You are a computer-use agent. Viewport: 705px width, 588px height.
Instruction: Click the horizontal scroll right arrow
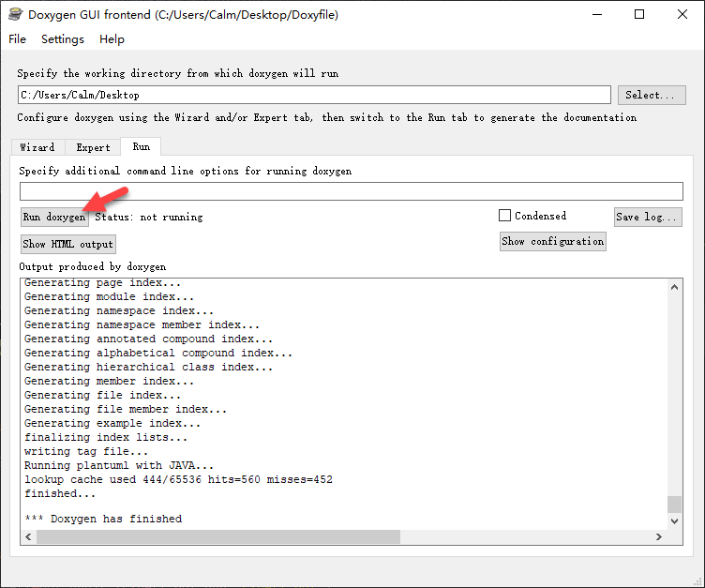point(659,536)
